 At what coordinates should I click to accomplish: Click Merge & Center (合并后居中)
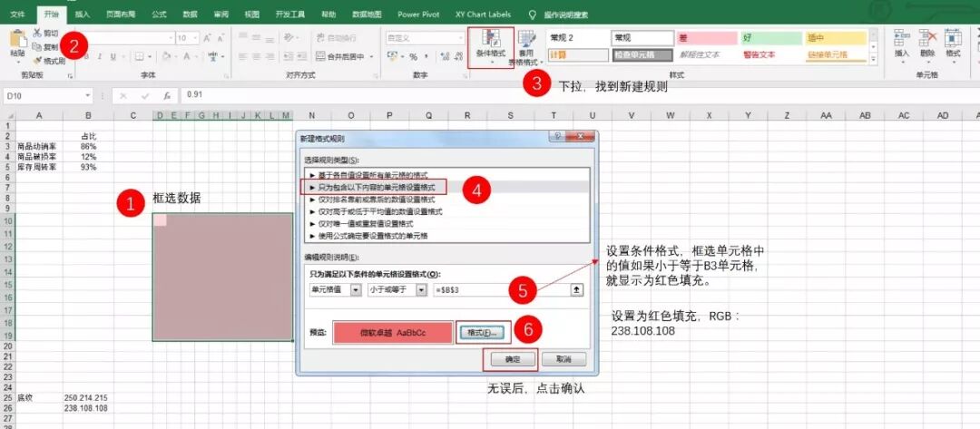tap(340, 56)
